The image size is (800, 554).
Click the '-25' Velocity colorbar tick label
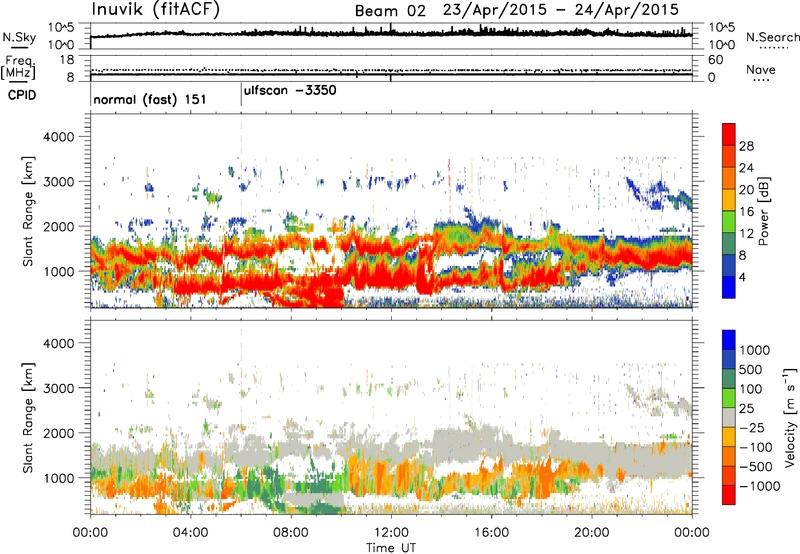tap(751, 427)
